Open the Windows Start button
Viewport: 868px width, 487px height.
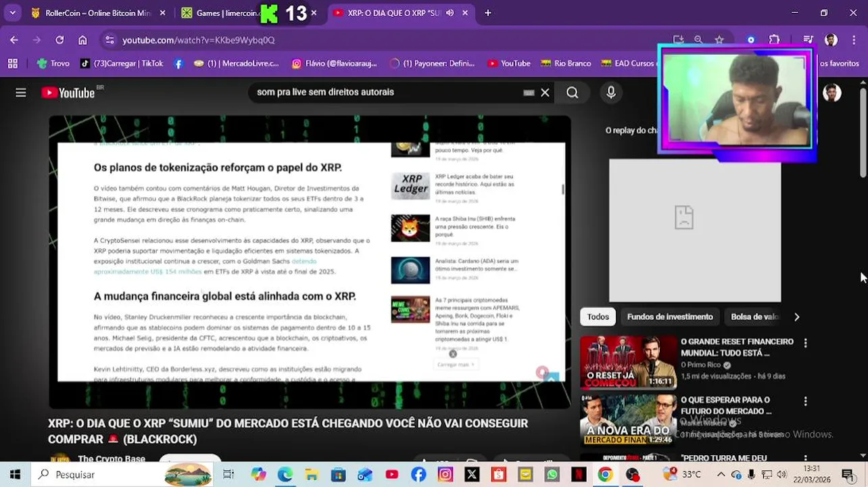15,474
